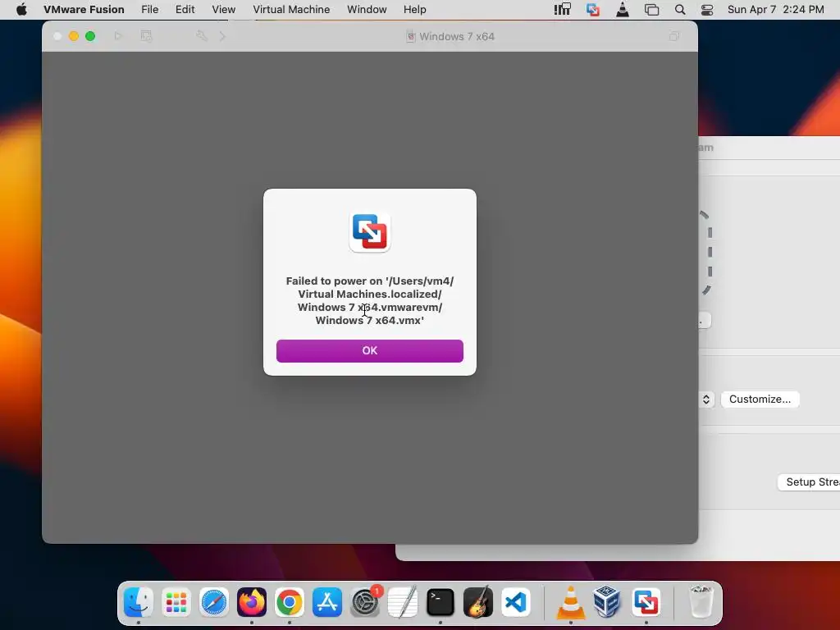
Task: Click the date and time in menu bar
Action: [x=776, y=10]
